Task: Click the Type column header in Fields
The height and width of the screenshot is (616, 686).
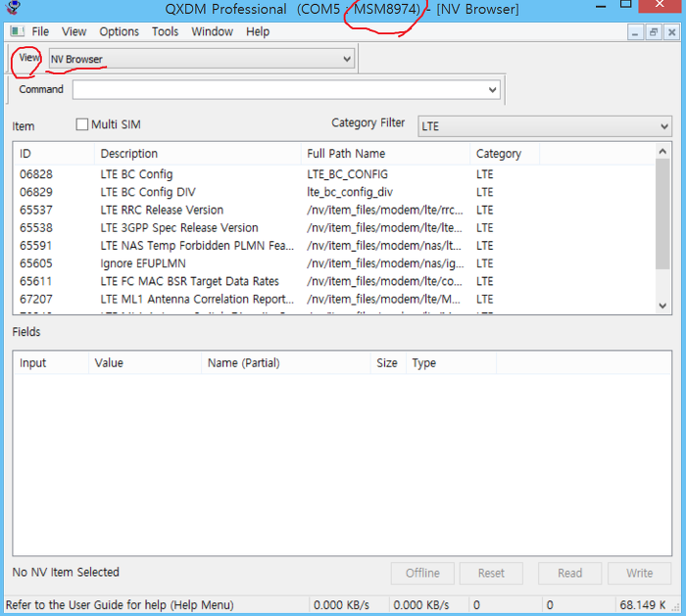Action: click(x=451, y=363)
